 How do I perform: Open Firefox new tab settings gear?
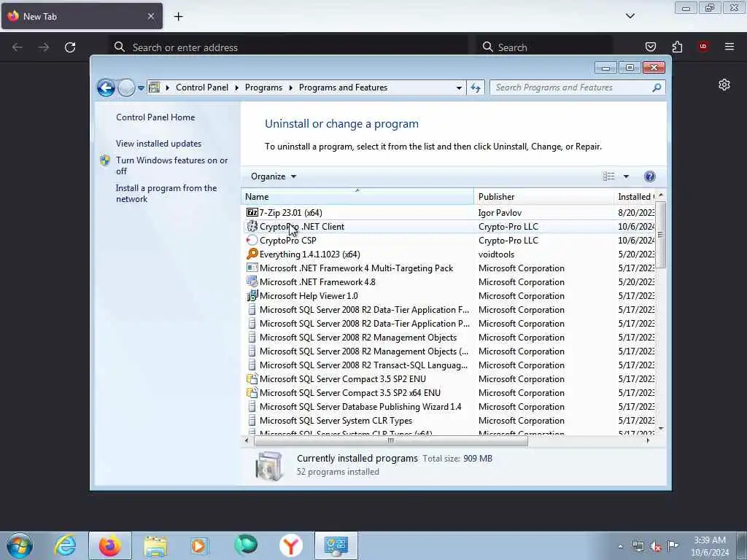point(724,85)
